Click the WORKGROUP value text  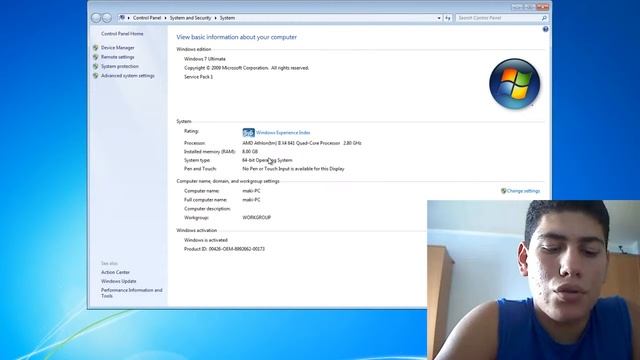coord(256,218)
